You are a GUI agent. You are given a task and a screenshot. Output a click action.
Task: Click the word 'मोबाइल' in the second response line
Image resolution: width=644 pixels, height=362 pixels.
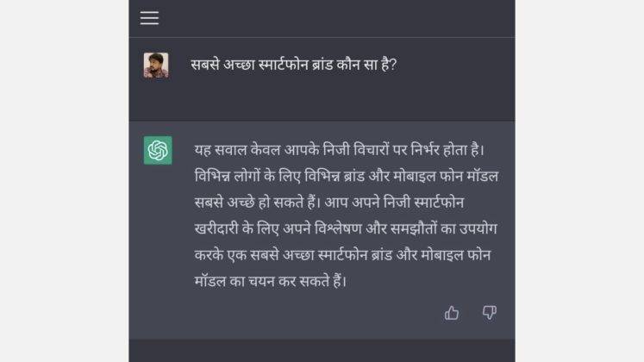tap(415, 177)
